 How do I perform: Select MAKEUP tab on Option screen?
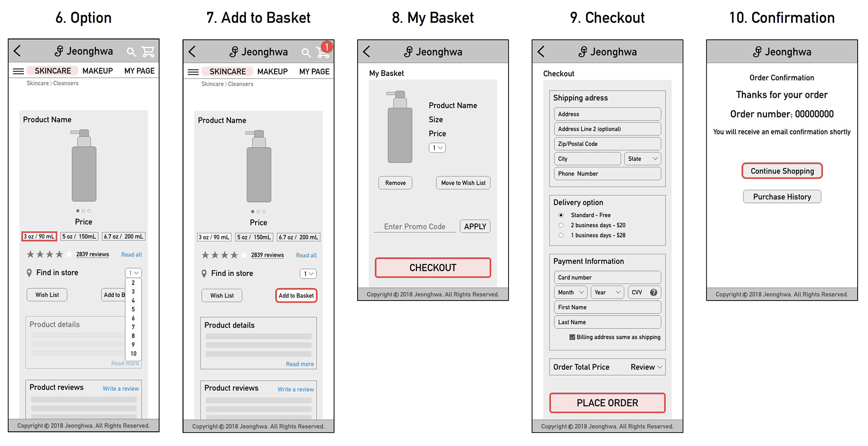tap(98, 71)
